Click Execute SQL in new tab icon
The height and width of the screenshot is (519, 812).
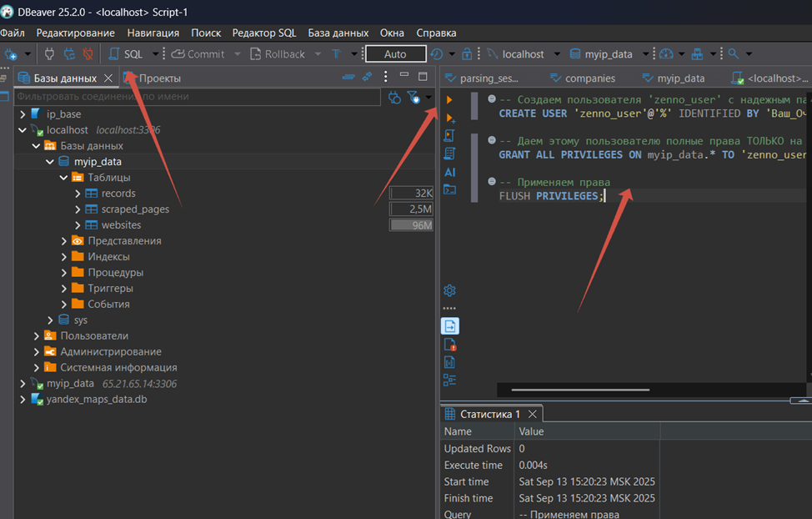[x=450, y=118]
